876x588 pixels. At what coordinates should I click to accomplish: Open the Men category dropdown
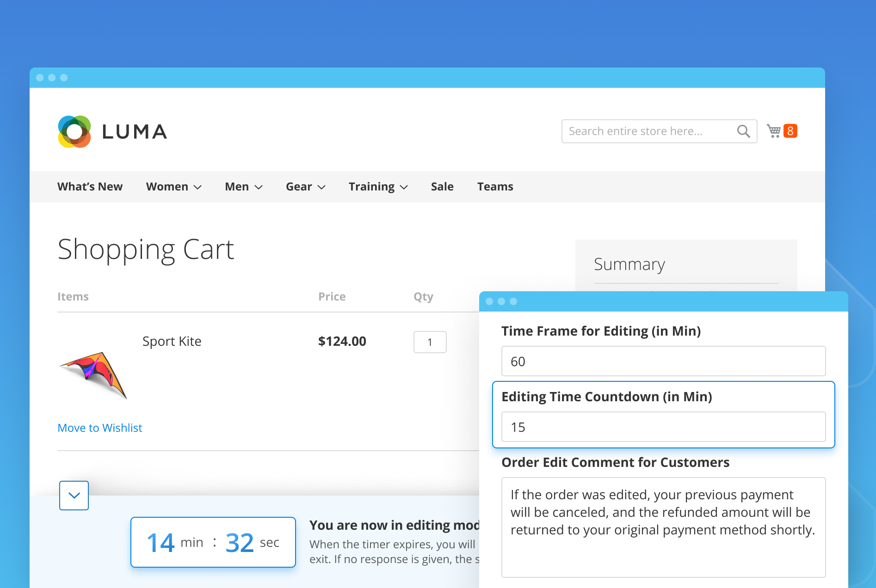(243, 186)
